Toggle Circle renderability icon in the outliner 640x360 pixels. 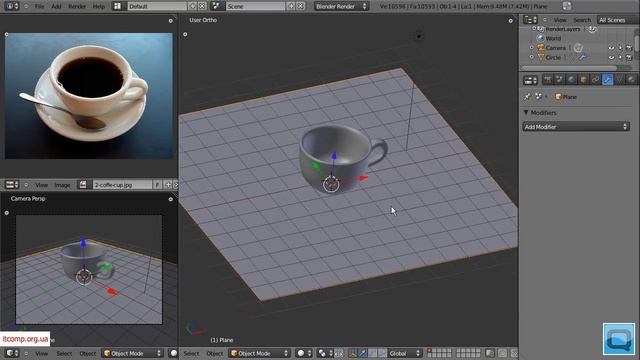(629, 58)
